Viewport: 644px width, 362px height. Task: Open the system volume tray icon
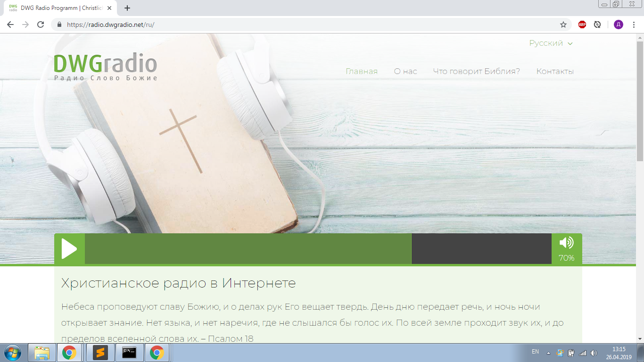point(594,353)
